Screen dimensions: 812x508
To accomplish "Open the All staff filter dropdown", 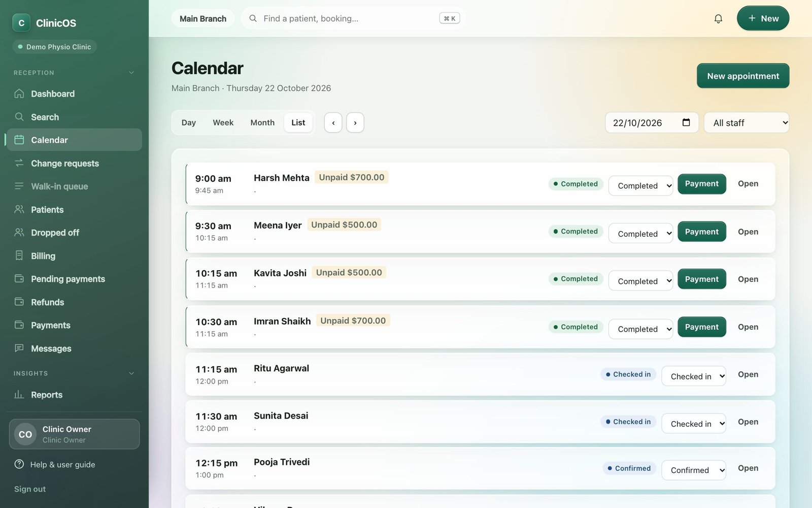I will pos(746,122).
